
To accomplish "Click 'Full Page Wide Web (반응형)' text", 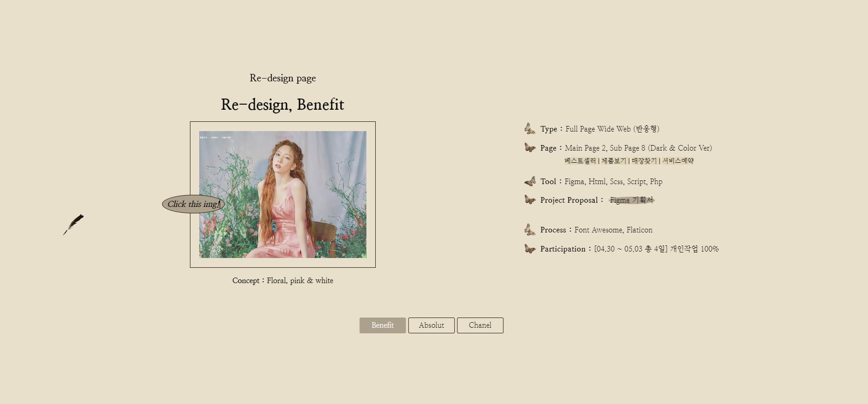I will [x=613, y=129].
